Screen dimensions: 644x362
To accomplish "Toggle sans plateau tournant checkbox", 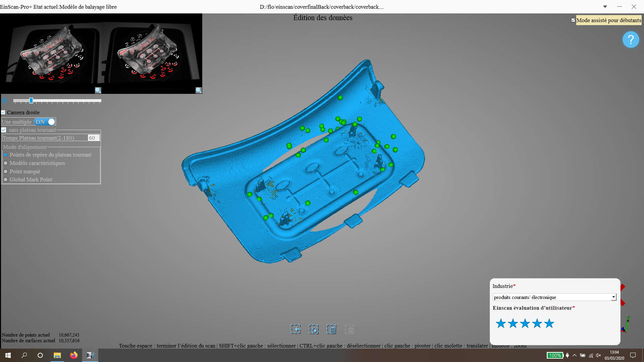I will click(4, 130).
